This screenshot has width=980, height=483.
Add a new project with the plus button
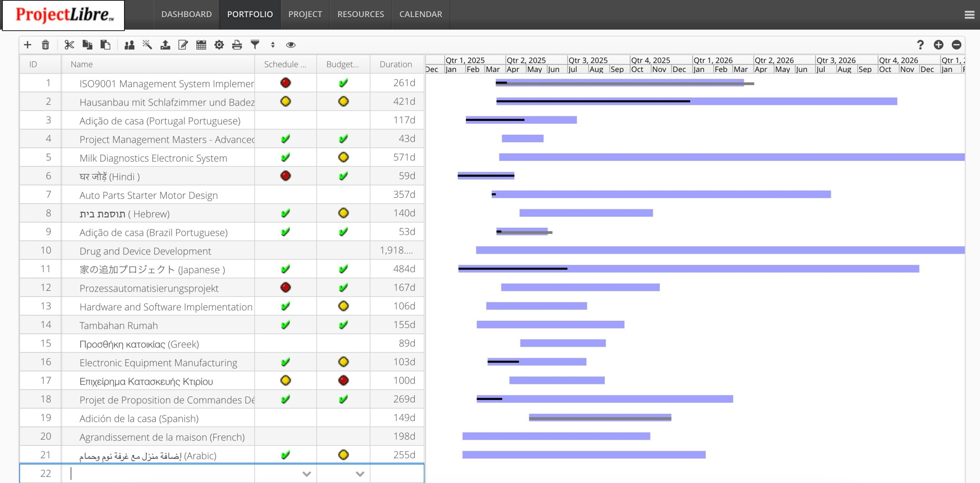coord(28,45)
